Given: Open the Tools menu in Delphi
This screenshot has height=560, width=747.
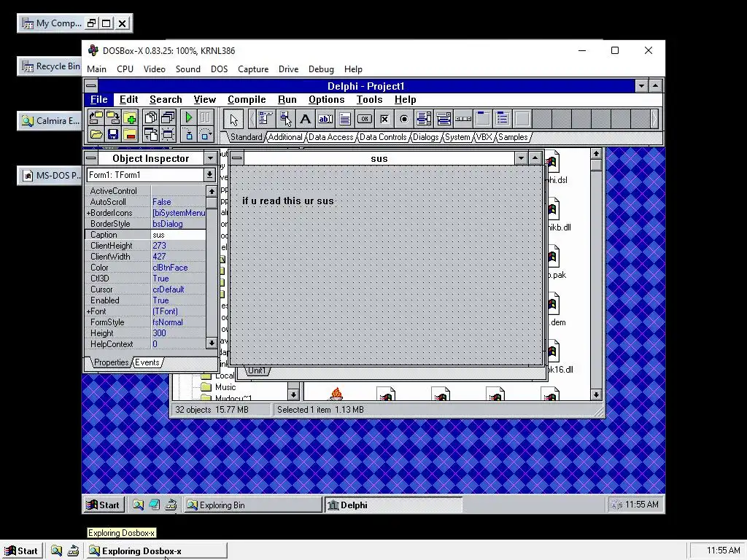Looking at the screenshot, I should 369,99.
